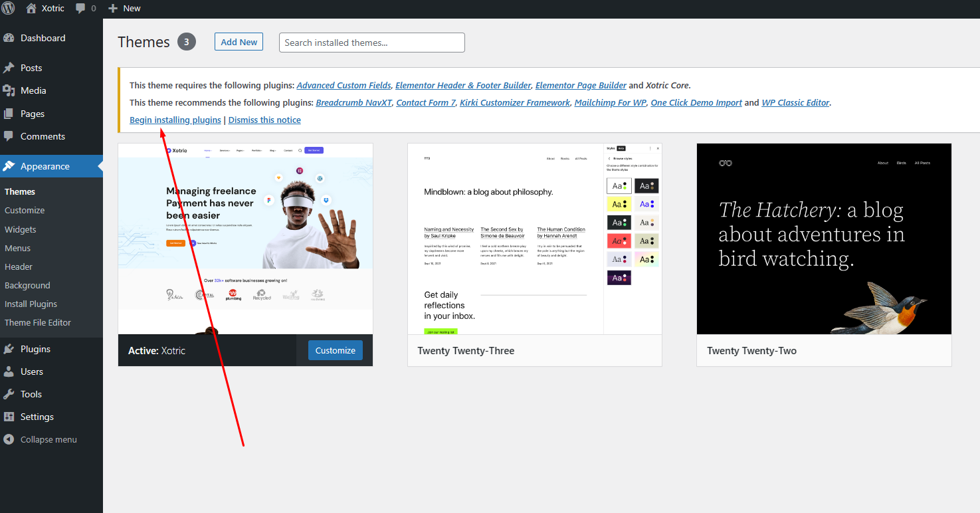Click the Media icon in sidebar
Viewport: 980px width, 513px height.
[9, 90]
